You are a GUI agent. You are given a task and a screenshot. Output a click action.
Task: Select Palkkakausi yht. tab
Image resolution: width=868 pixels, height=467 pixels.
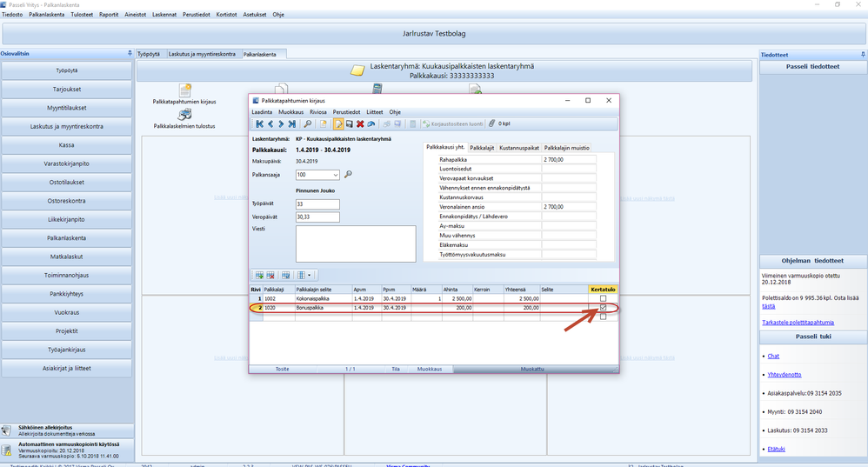point(445,147)
